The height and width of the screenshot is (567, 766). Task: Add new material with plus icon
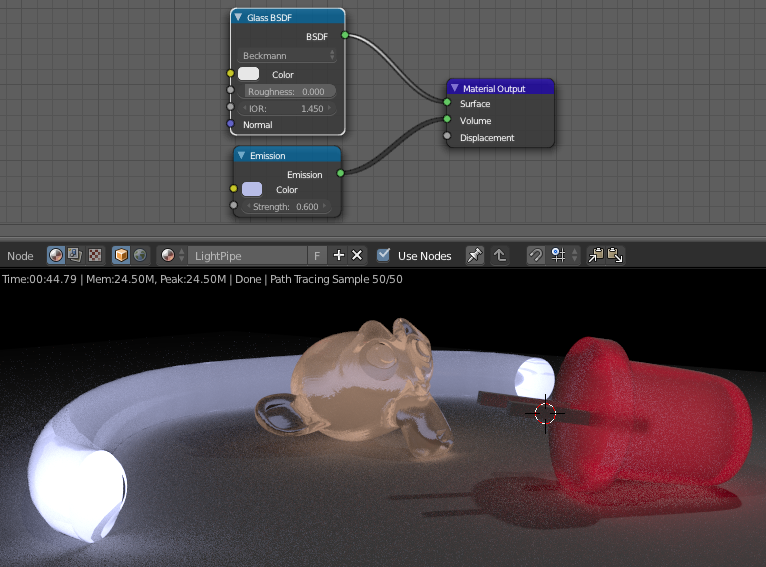pos(339,255)
